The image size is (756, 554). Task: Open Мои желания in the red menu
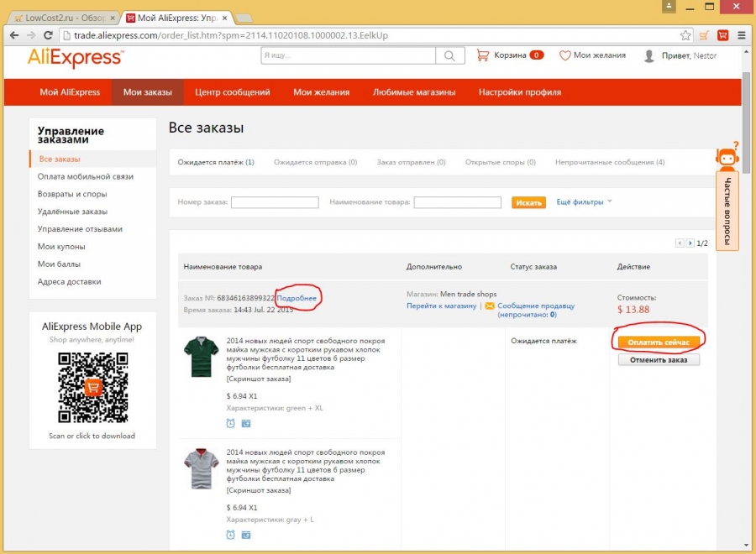[322, 92]
